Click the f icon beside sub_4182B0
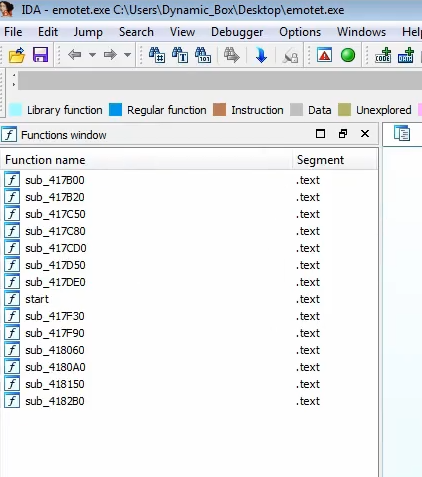The image size is (422, 477). coord(12,401)
